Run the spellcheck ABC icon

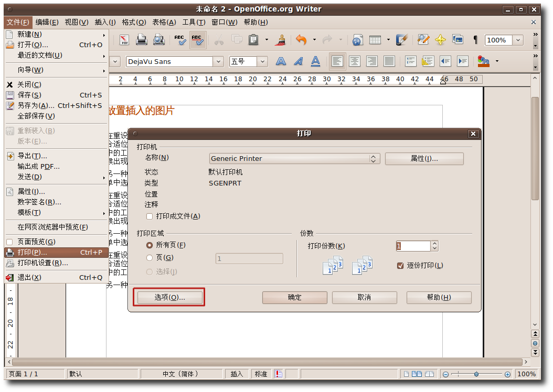[x=180, y=40]
